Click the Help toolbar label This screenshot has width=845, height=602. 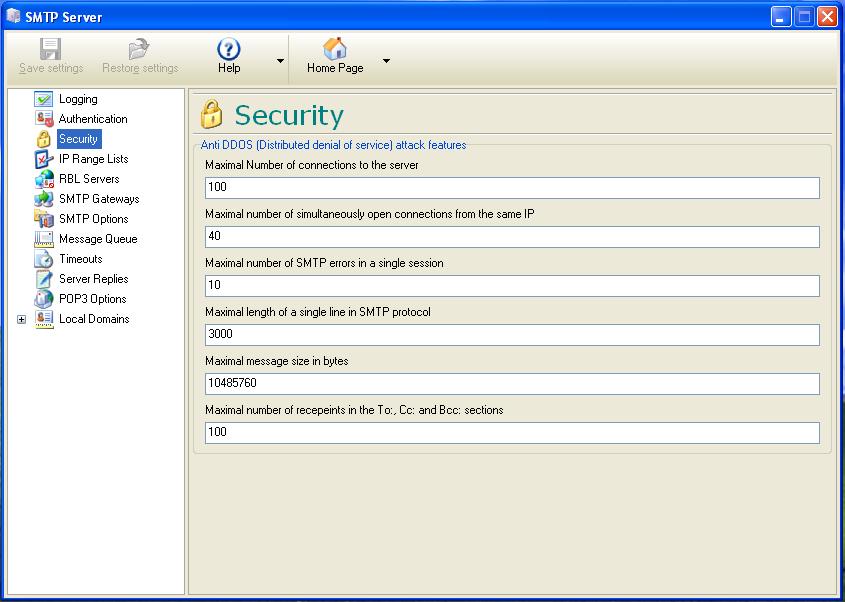point(229,68)
